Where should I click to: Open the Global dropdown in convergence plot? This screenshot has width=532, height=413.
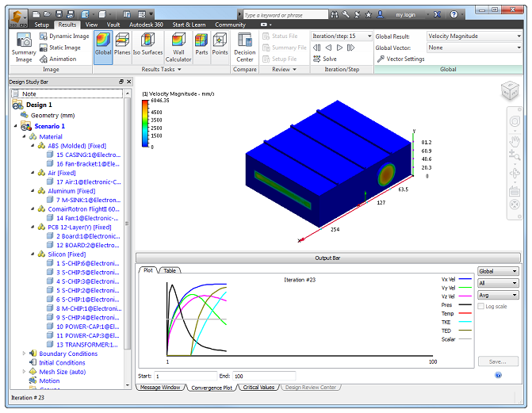498,271
